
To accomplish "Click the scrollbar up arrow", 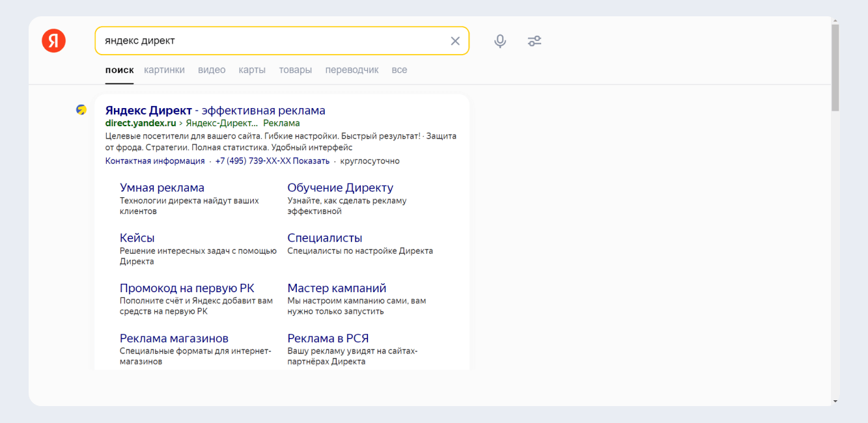I will click(835, 21).
